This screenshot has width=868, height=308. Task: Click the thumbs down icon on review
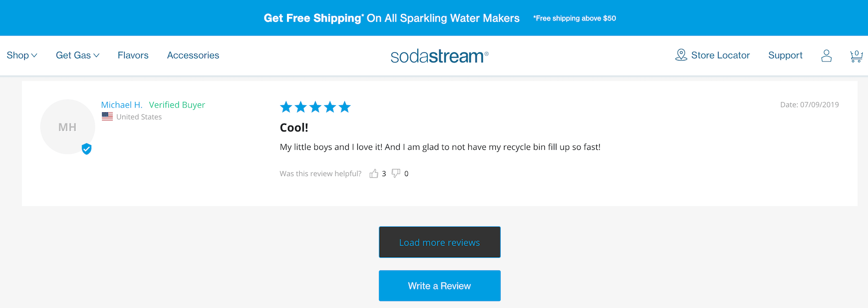(x=396, y=173)
